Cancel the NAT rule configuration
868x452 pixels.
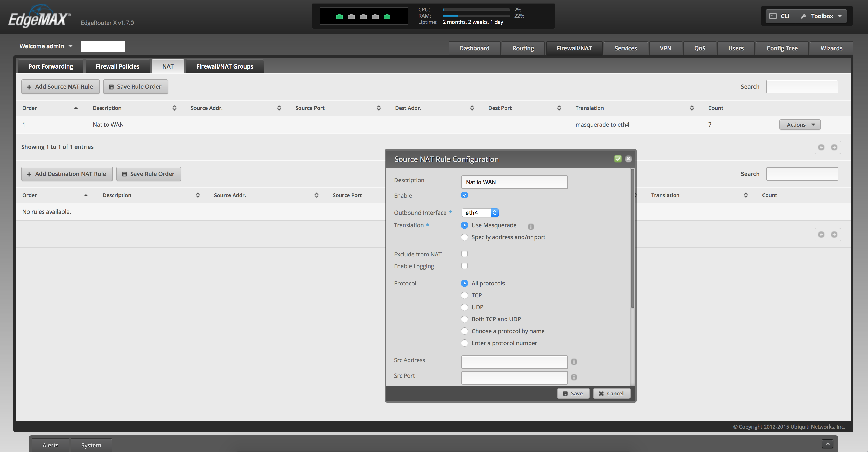point(611,394)
